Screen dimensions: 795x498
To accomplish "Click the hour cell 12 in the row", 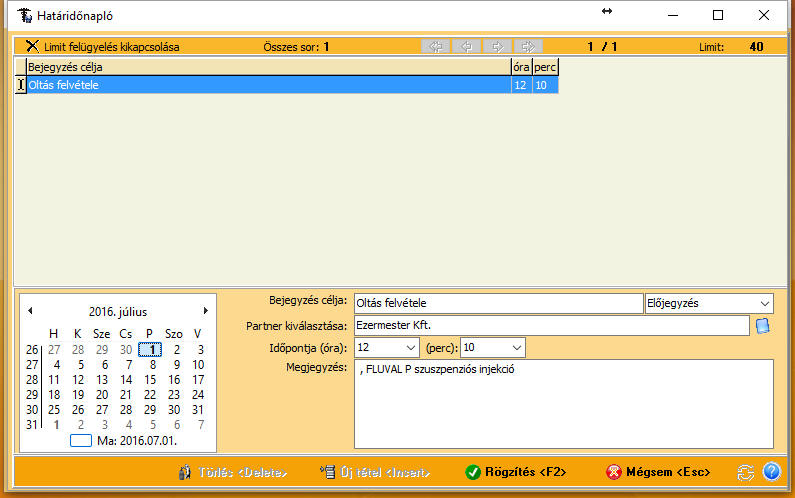I will tap(521, 85).
